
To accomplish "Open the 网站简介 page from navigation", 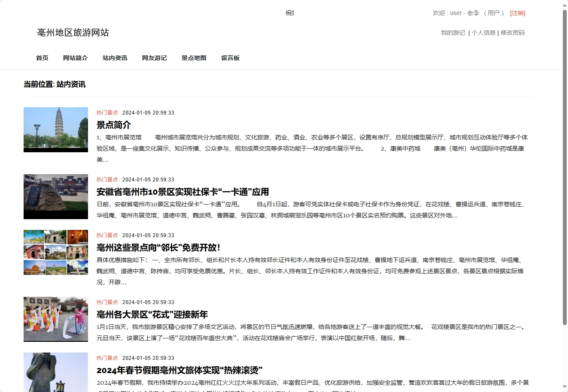I will 75,58.
